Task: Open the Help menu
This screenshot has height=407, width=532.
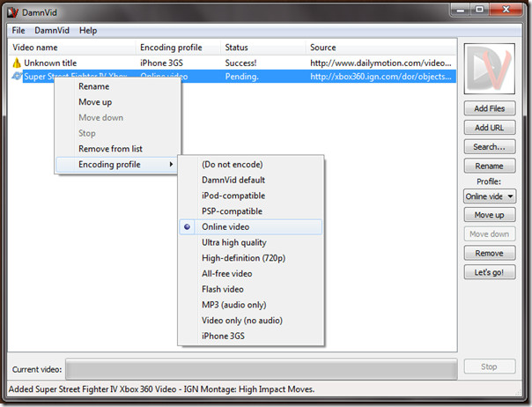Action: tap(88, 31)
